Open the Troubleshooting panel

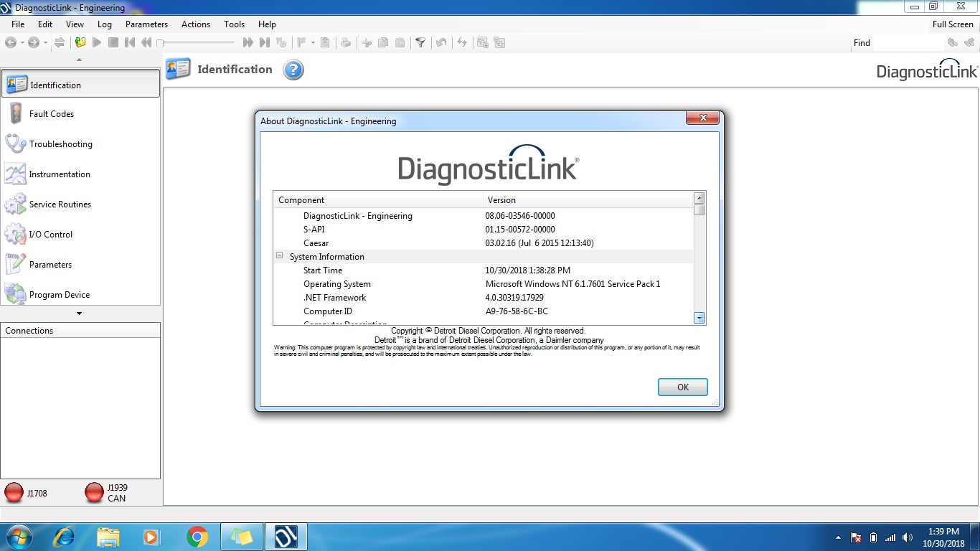click(80, 143)
